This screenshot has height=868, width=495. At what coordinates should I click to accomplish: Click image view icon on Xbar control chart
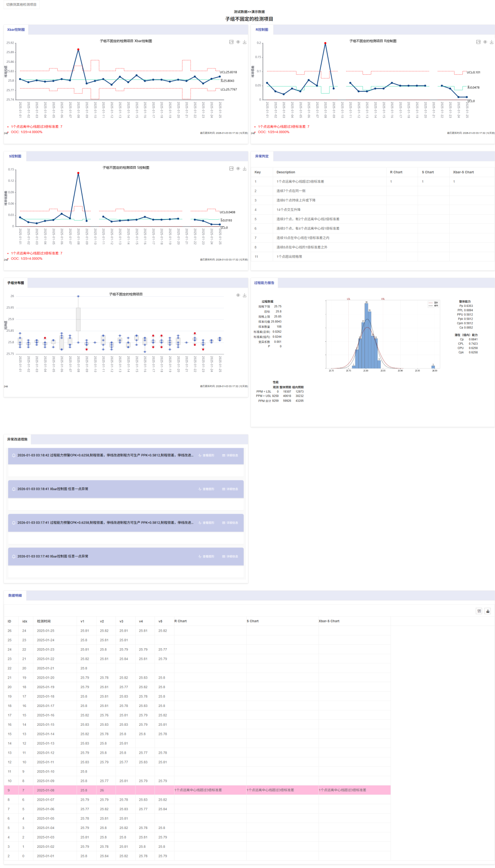(231, 42)
